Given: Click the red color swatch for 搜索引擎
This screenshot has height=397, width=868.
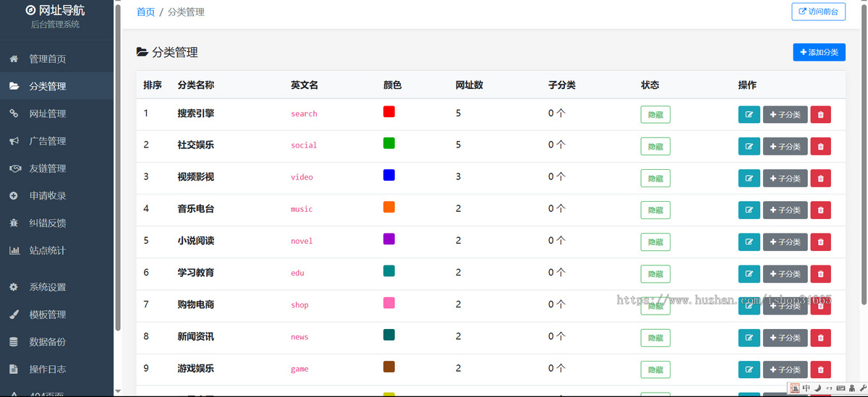Looking at the screenshot, I should click(x=389, y=111).
